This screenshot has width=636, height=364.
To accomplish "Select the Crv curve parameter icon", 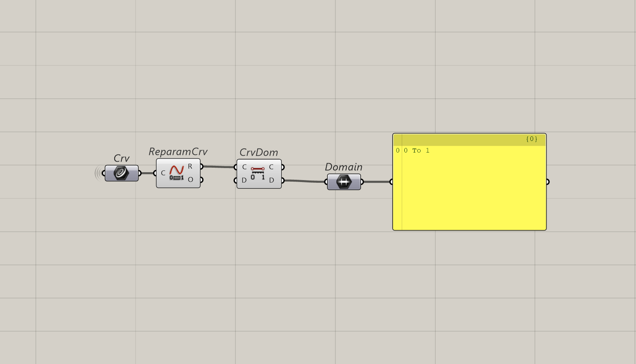I will [x=121, y=173].
